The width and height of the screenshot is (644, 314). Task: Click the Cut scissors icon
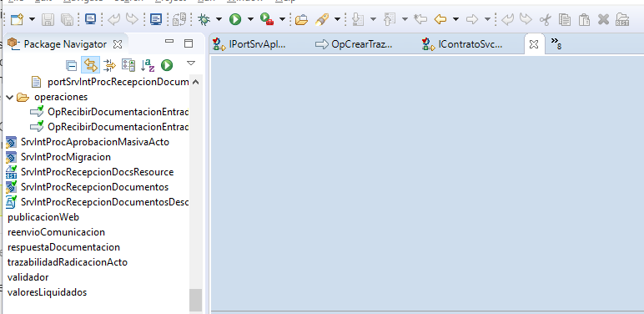pos(545,19)
